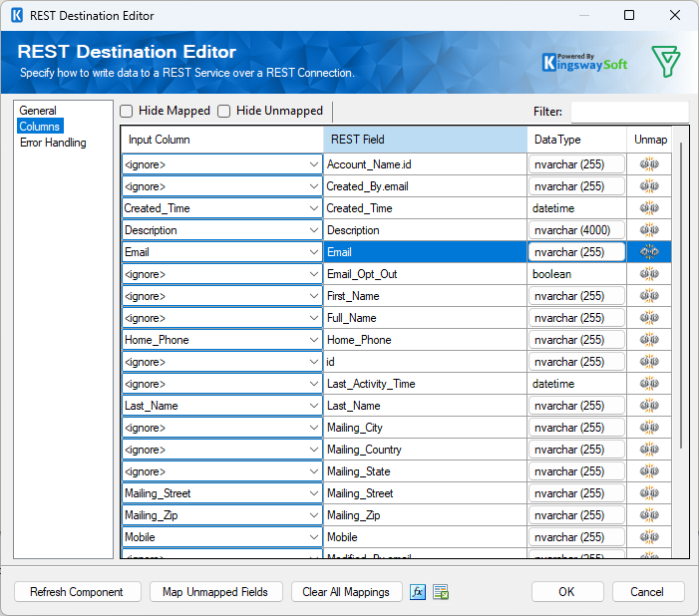This screenshot has width=699, height=616.
Task: Confirm with the OK button
Action: pyautogui.click(x=567, y=592)
